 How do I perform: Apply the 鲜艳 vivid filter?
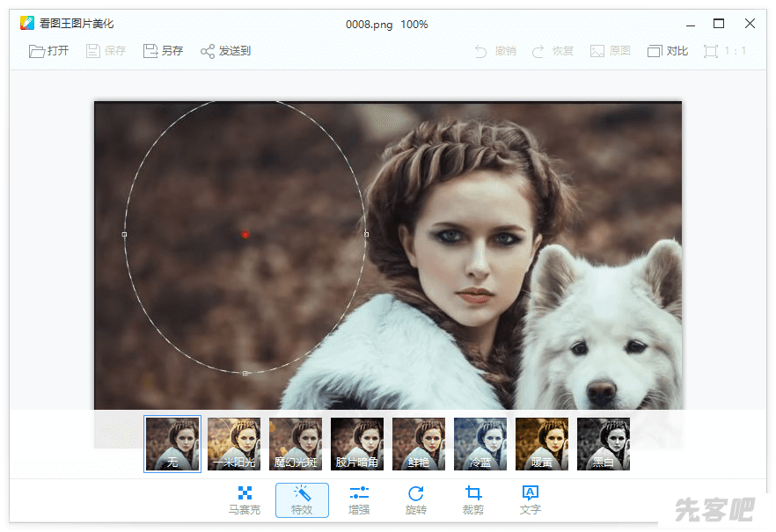point(419,444)
